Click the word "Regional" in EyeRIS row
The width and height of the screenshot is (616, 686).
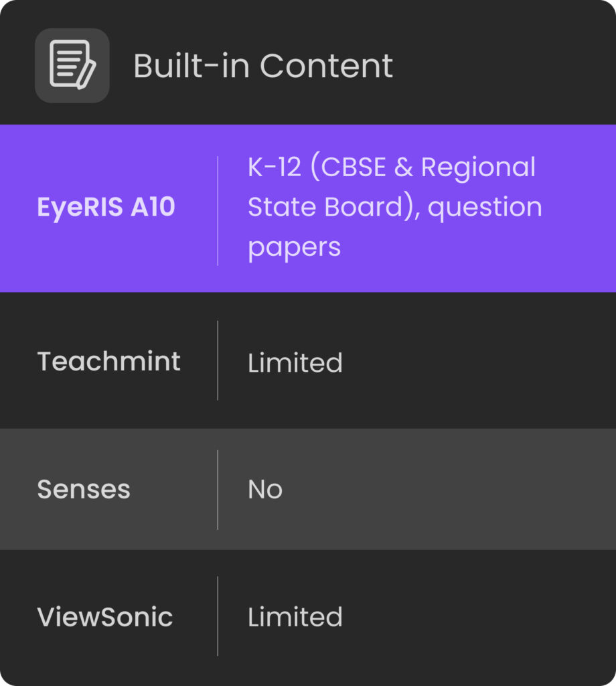point(478,167)
